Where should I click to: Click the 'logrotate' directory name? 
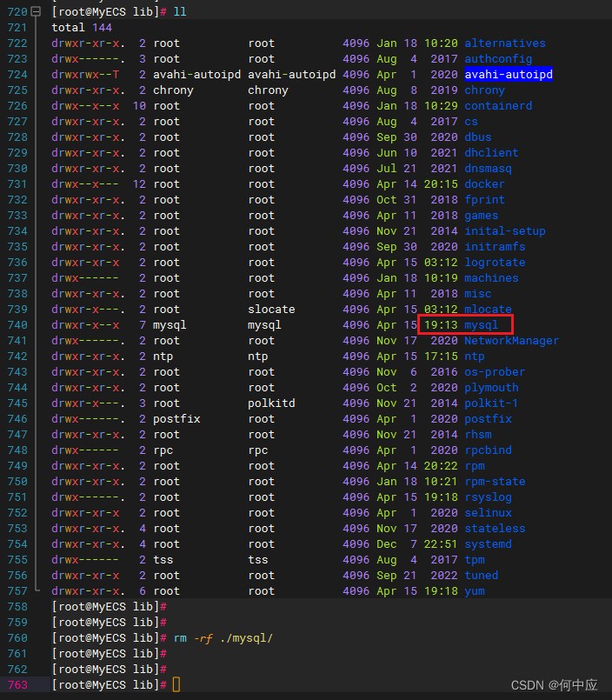(495, 262)
